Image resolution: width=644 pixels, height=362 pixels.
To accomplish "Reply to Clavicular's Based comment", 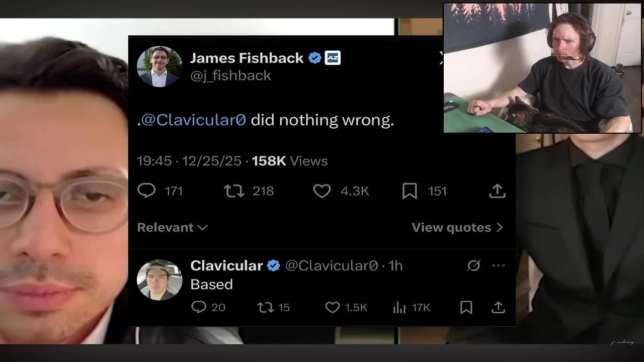I will coord(199,307).
